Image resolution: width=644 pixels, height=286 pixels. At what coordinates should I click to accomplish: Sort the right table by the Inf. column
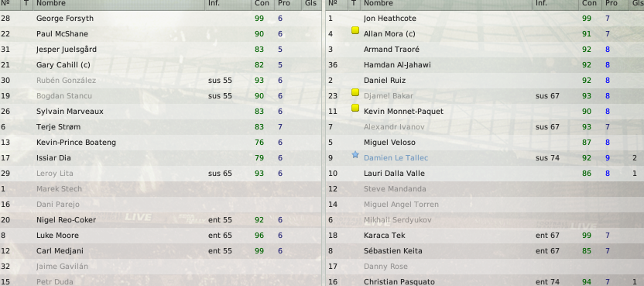[541, 3]
